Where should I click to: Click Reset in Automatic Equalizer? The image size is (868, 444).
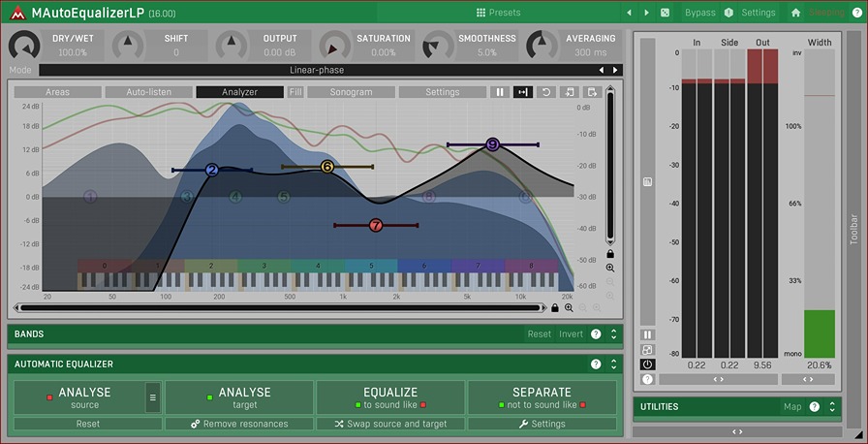88,424
